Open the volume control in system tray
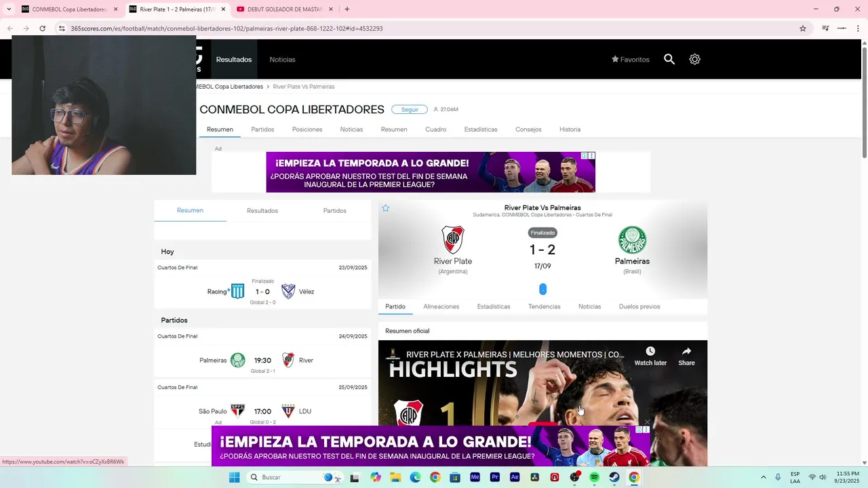The height and width of the screenshot is (488, 868). tap(822, 477)
